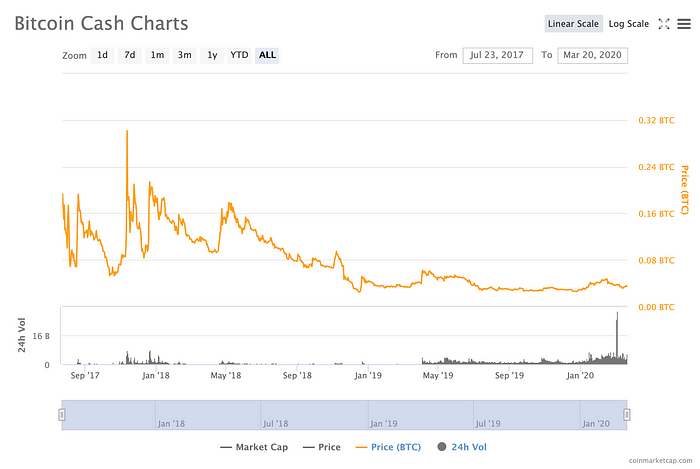Click the Jul '18 navigator label
This screenshot has height=469, width=700.
[x=275, y=423]
